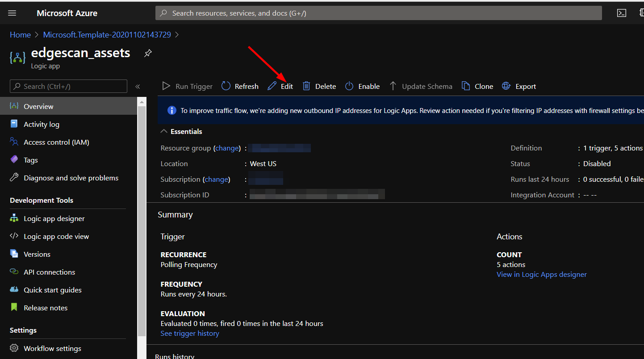Click the Refresh toolbar button label
Viewport: 644px width, 359px height.
247,86
